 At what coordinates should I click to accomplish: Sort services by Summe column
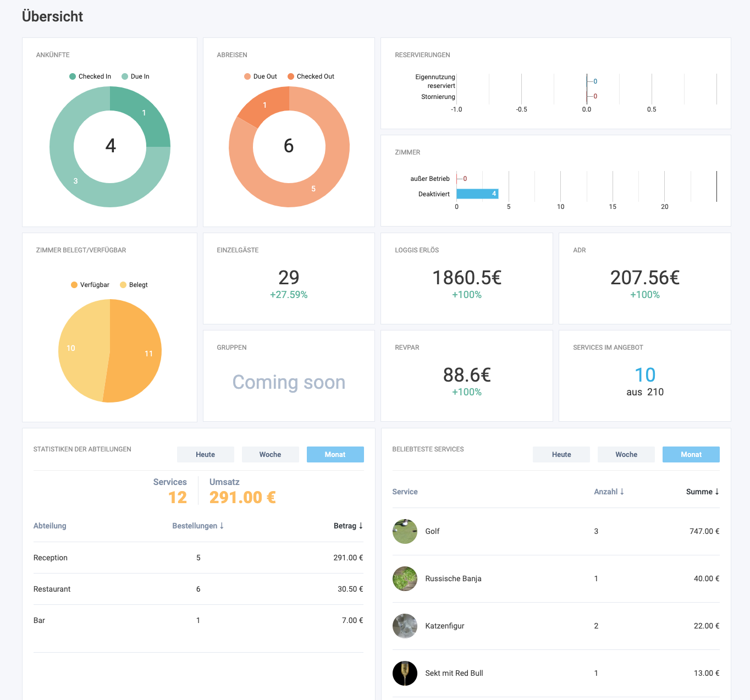703,492
